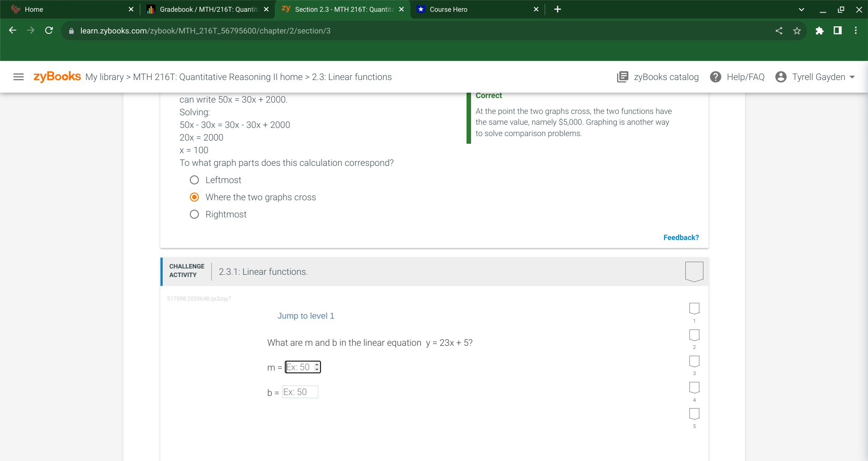Open the browser extensions icon
The width and height of the screenshot is (868, 461).
(x=820, y=31)
